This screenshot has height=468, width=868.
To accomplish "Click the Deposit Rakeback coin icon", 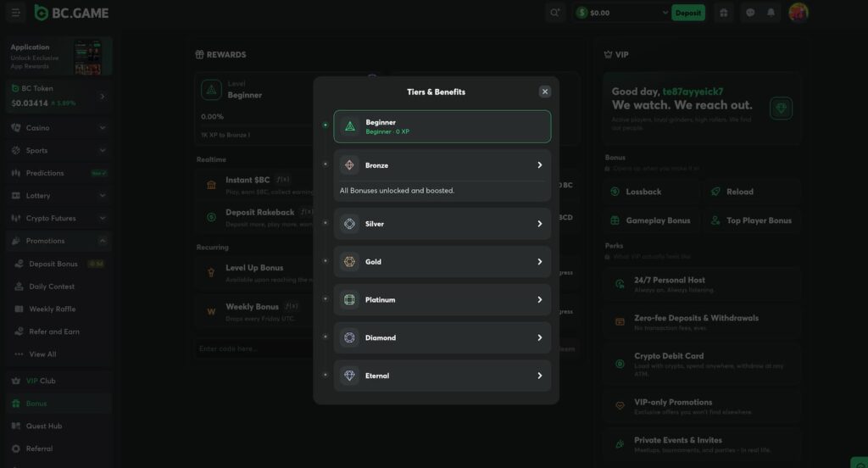I will [211, 218].
